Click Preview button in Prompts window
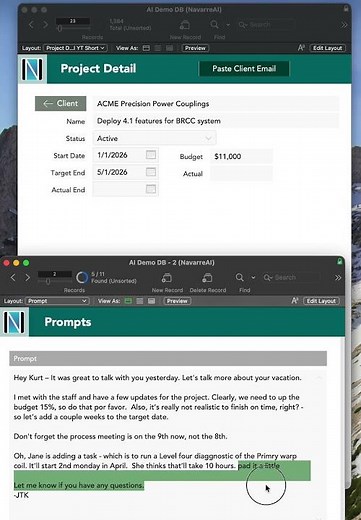The height and width of the screenshot is (520, 361). pyautogui.click(x=177, y=301)
